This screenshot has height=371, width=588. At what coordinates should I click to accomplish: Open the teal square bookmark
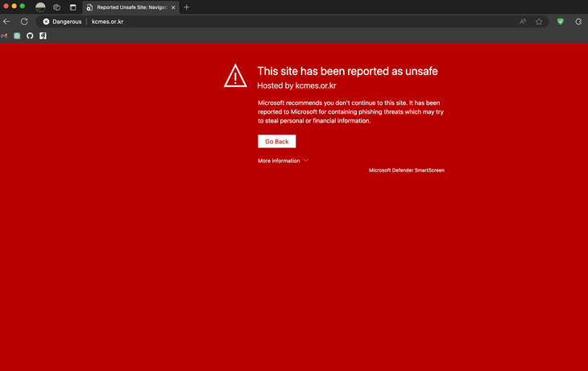tap(17, 35)
